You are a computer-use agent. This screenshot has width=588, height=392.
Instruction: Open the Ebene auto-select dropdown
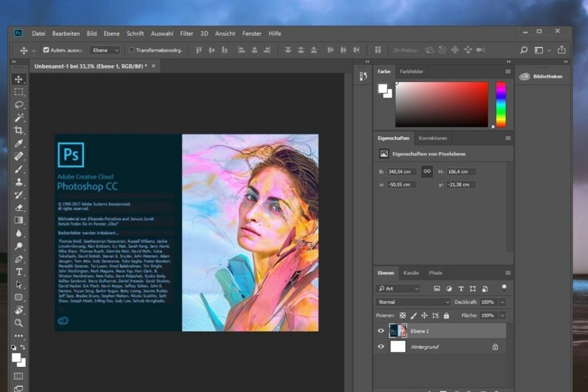tap(105, 50)
